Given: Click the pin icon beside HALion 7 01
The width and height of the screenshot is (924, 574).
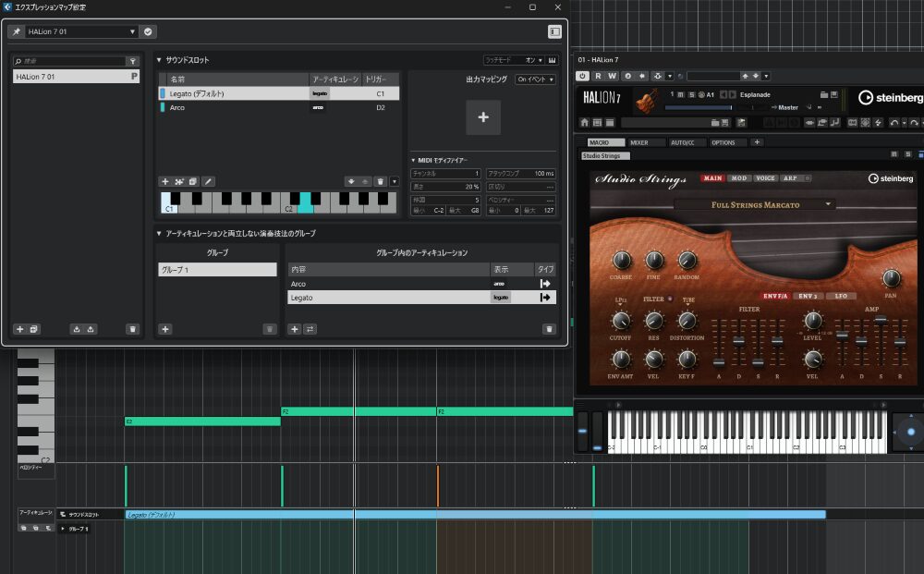Looking at the screenshot, I should (x=16, y=31).
